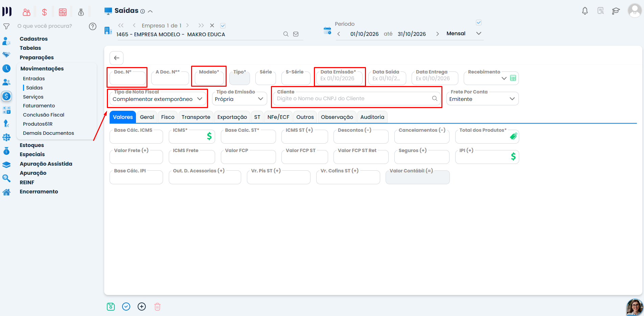Click the red trash delete icon
This screenshot has height=316, width=644.
click(x=157, y=307)
